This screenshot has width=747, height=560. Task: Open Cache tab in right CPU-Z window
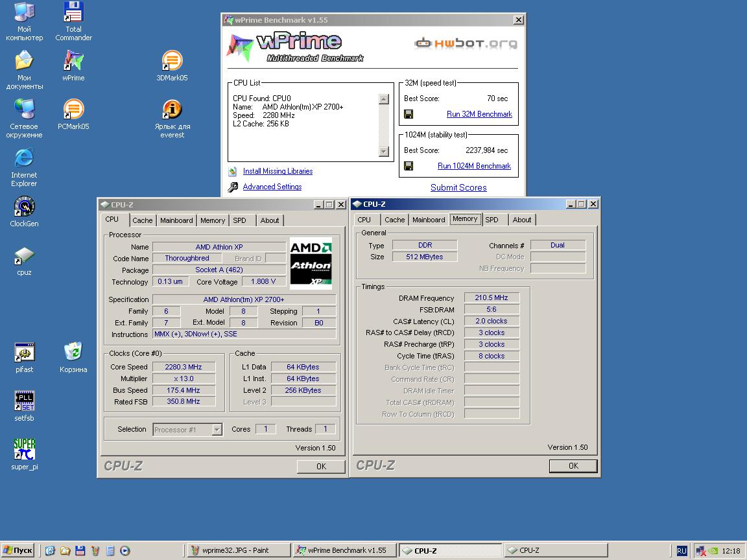tap(394, 220)
